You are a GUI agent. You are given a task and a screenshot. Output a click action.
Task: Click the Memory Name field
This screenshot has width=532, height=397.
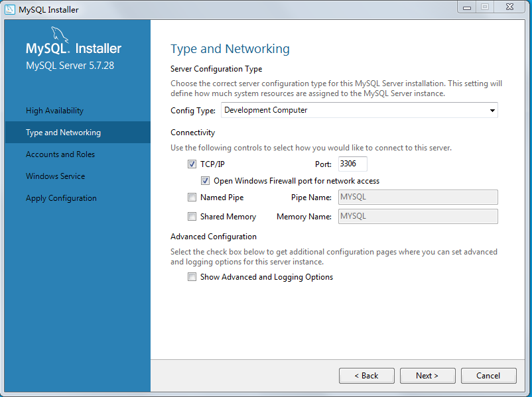click(418, 216)
